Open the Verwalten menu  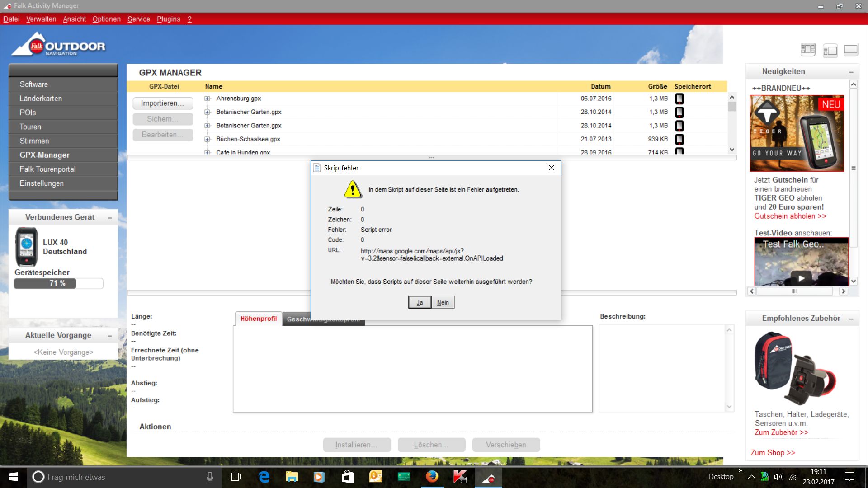pyautogui.click(x=41, y=19)
